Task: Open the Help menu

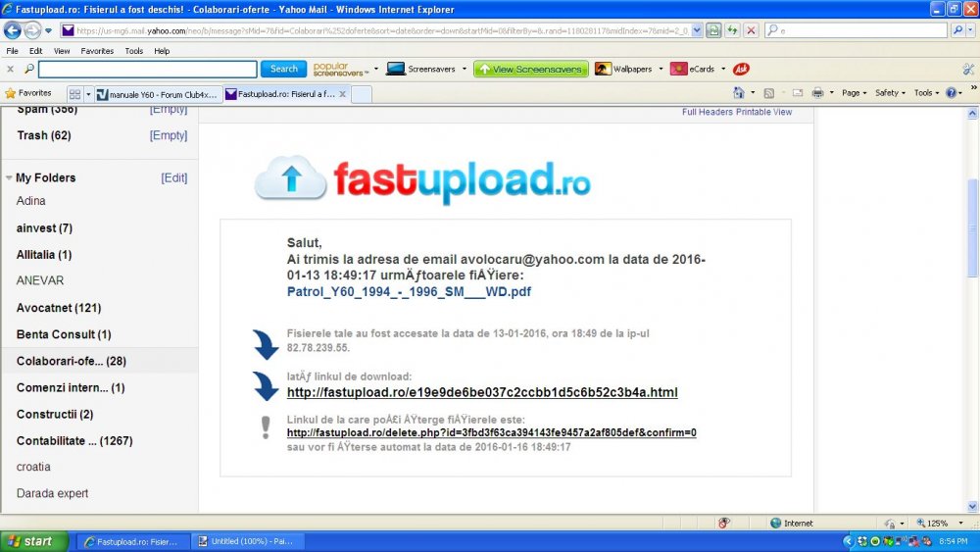Action: 162,51
